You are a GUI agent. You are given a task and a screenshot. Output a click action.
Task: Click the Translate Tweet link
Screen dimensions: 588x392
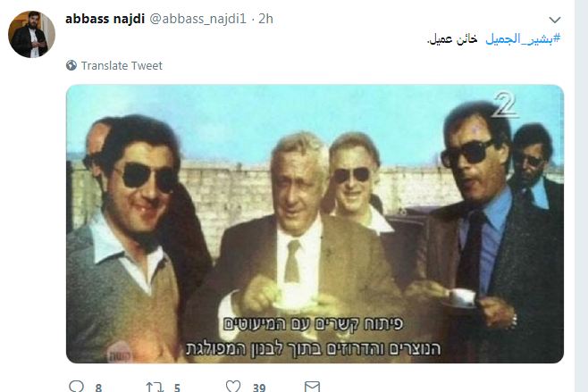[122, 65]
